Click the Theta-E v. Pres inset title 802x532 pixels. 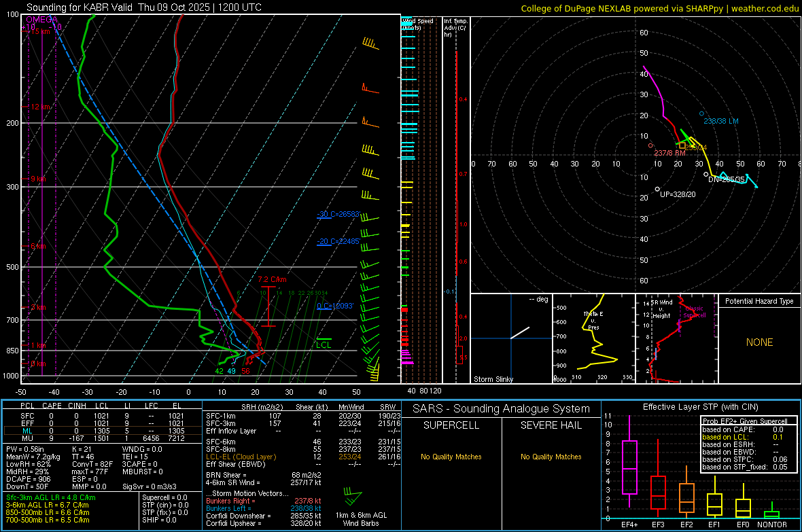pyautogui.click(x=593, y=320)
